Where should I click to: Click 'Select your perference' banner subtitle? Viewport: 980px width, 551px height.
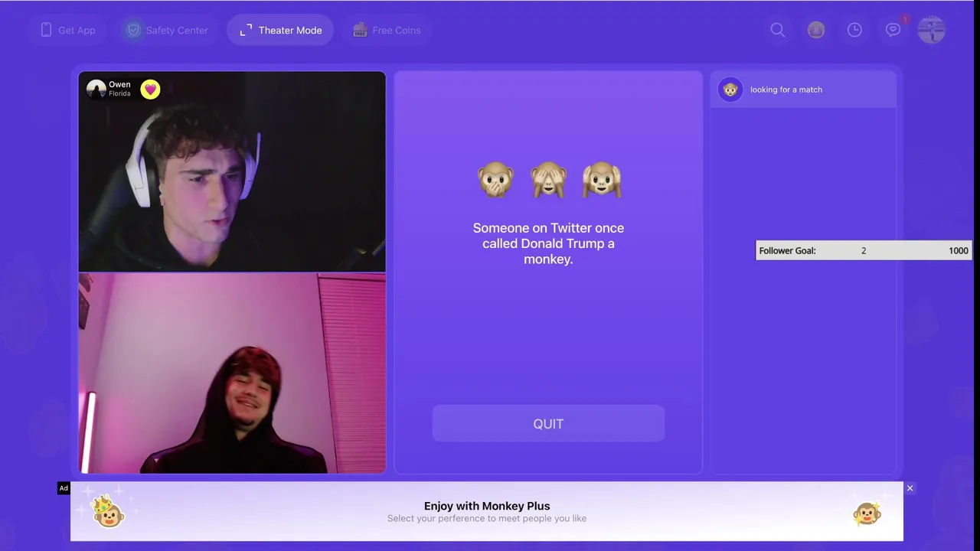pos(487,518)
